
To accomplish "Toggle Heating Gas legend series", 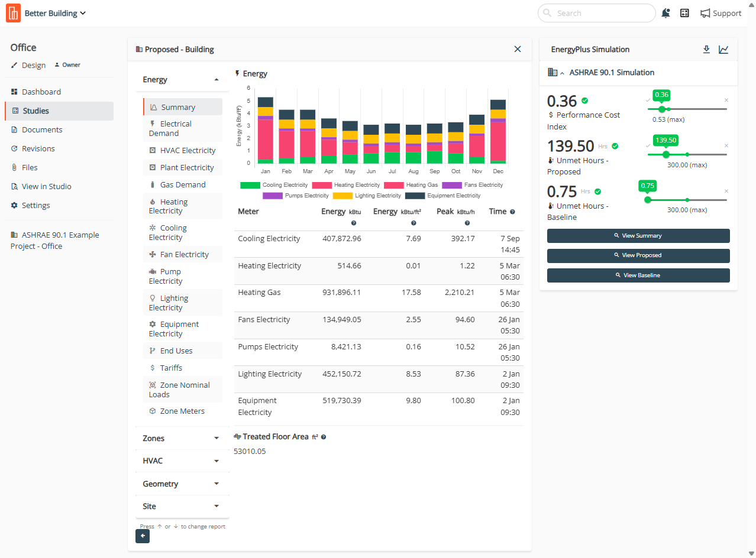I will (x=412, y=185).
